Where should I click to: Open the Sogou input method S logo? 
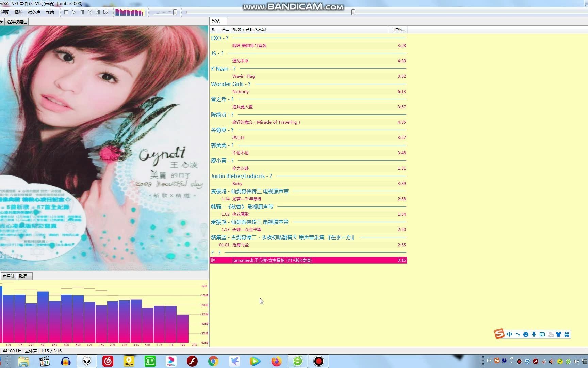click(x=499, y=334)
